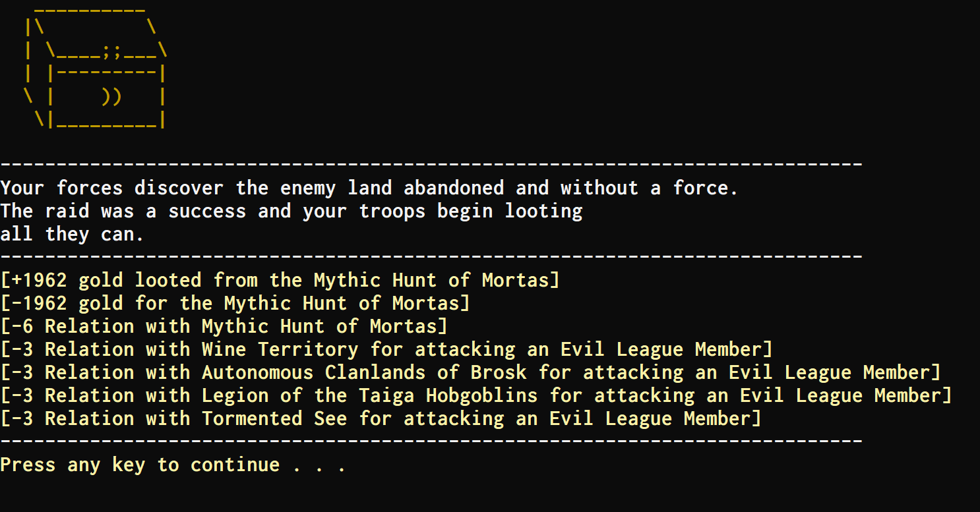Click the Wine Territory relation penalty line
Image resolution: width=980 pixels, height=512 pixels.
(386, 349)
